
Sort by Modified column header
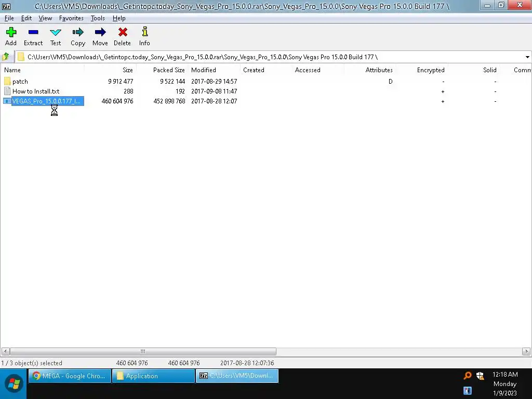tap(214, 70)
